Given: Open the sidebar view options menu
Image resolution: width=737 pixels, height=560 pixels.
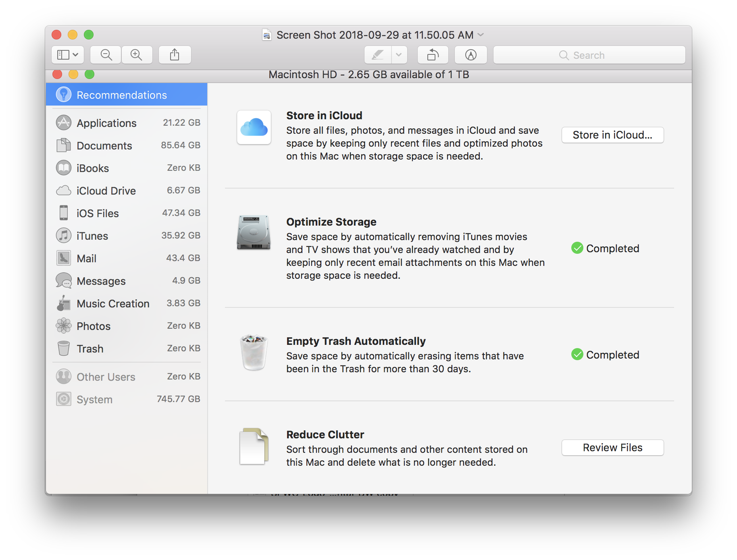Looking at the screenshot, I should (68, 55).
